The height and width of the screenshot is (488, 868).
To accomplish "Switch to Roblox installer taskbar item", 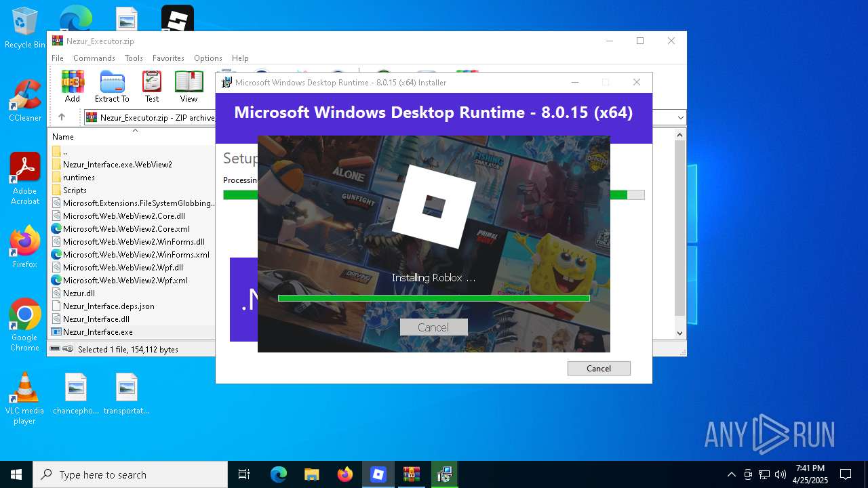I will 378,474.
